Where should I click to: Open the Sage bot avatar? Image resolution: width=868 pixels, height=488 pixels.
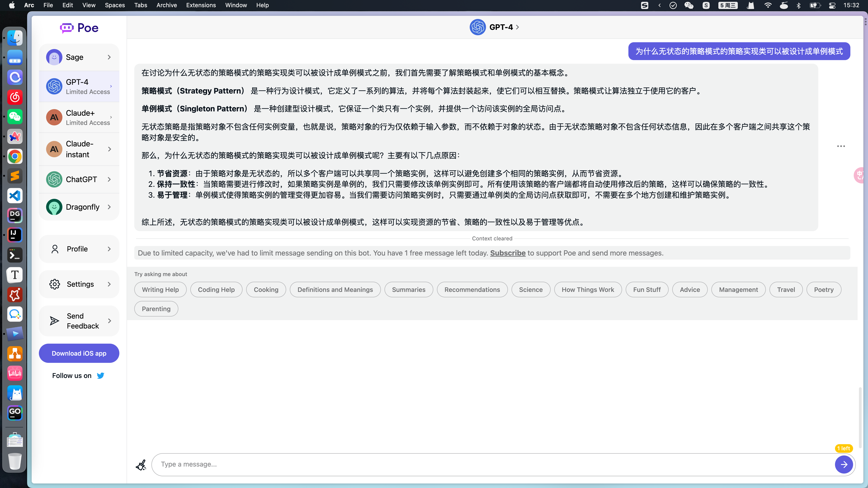[54, 57]
